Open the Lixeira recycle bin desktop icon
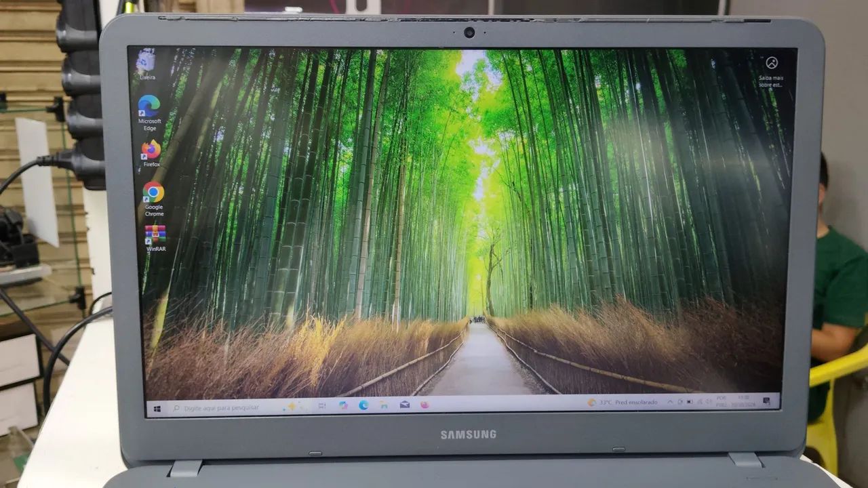This screenshot has height=488, width=868. tap(146, 65)
